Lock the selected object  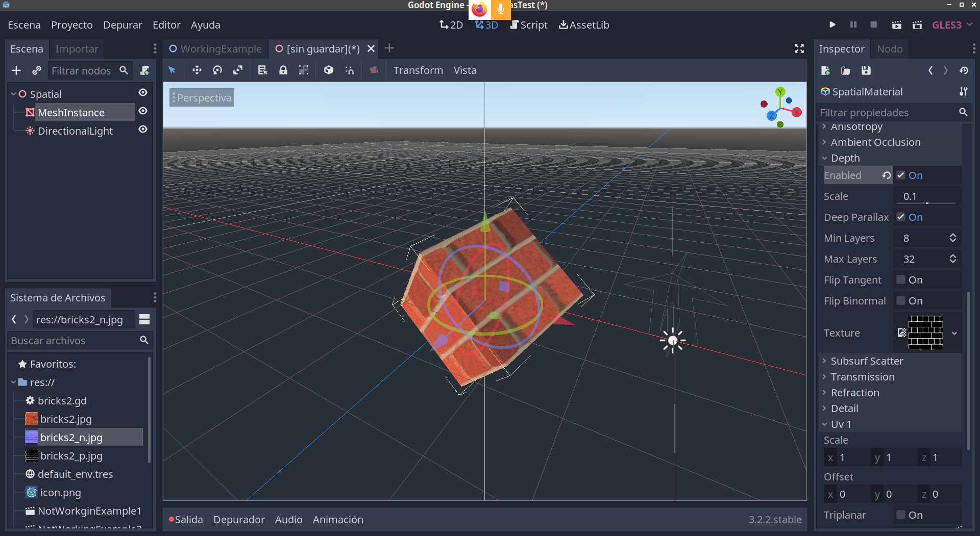pyautogui.click(x=283, y=70)
